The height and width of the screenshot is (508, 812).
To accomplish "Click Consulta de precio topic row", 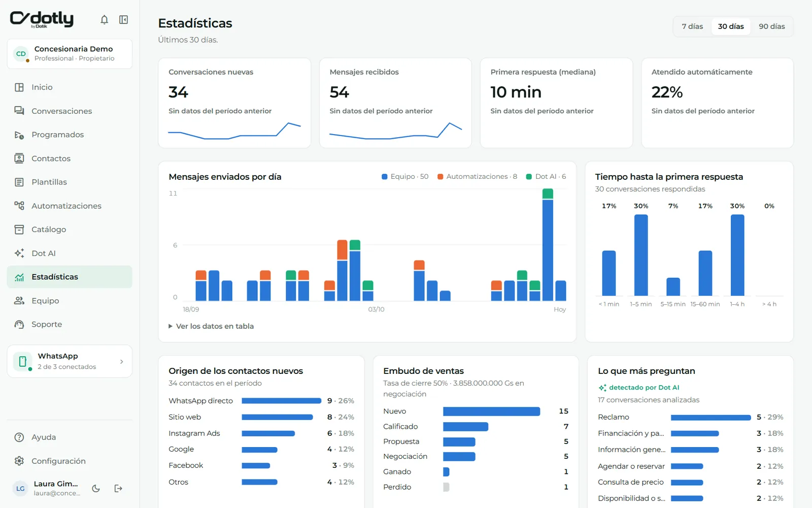I will [691, 482].
